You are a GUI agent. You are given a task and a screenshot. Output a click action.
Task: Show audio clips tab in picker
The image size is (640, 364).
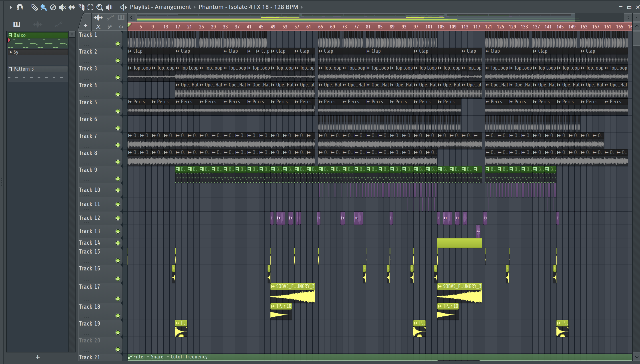pyautogui.click(x=38, y=24)
